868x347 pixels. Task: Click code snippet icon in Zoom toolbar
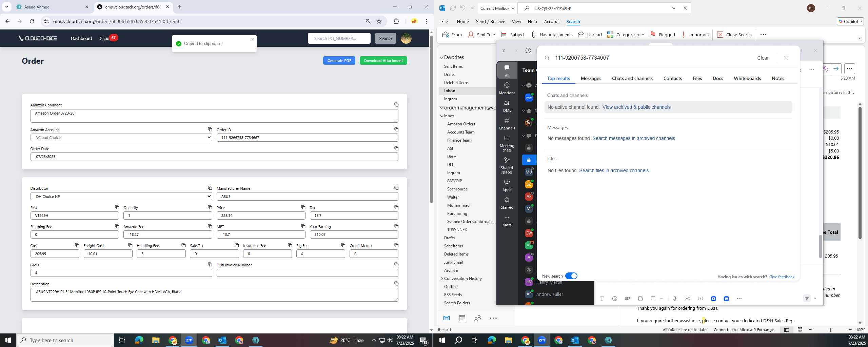(x=701, y=299)
